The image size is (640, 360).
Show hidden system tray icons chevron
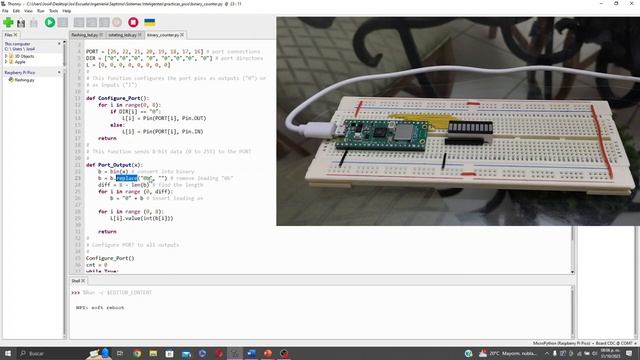pyautogui.click(x=547, y=353)
